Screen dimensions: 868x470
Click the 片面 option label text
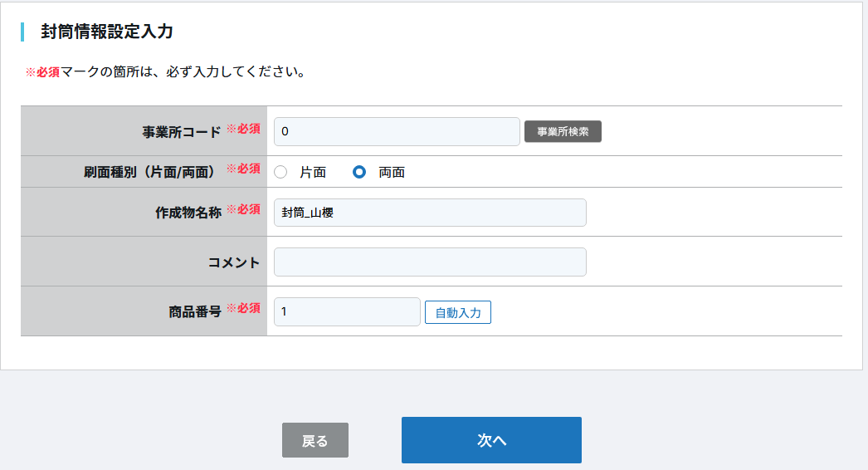[x=313, y=173]
